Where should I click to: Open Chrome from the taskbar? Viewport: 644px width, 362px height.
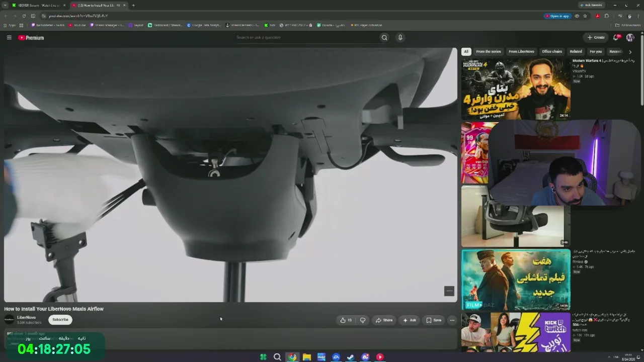tap(292, 357)
